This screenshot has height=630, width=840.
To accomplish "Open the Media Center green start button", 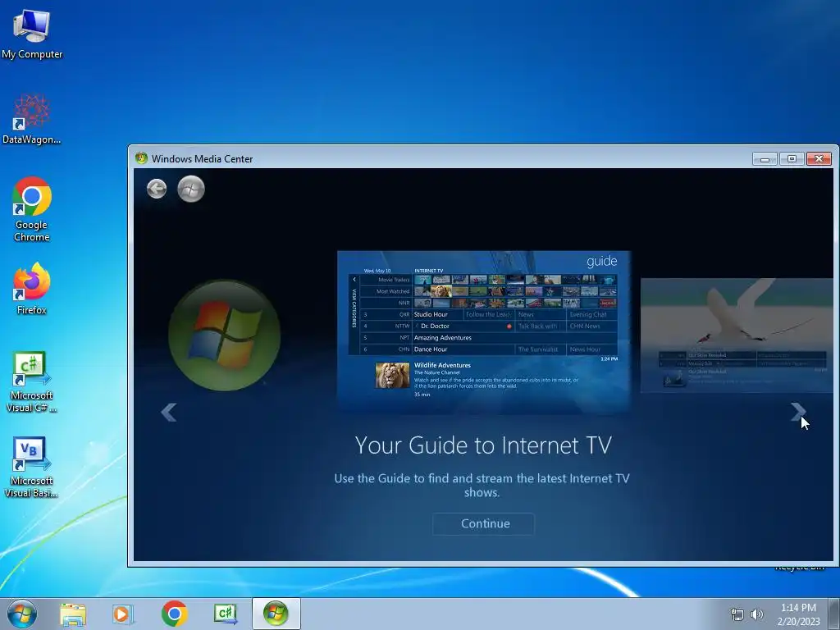I will 191,189.
